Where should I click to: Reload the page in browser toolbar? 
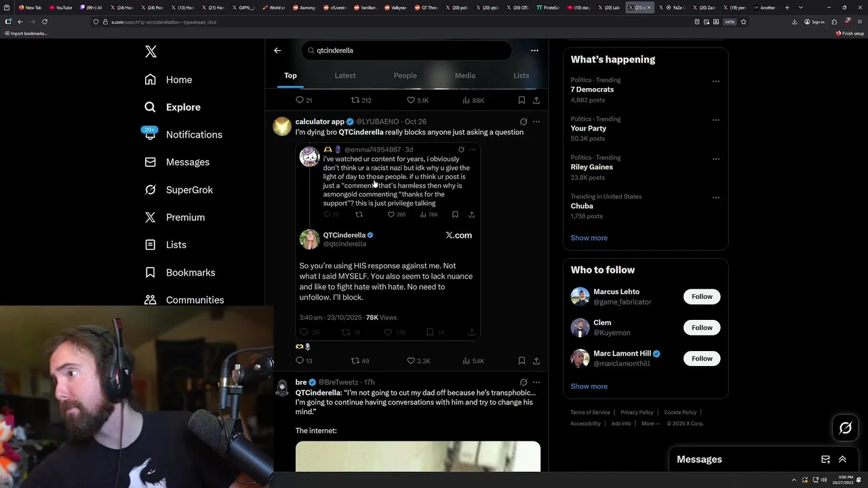pos(45,22)
